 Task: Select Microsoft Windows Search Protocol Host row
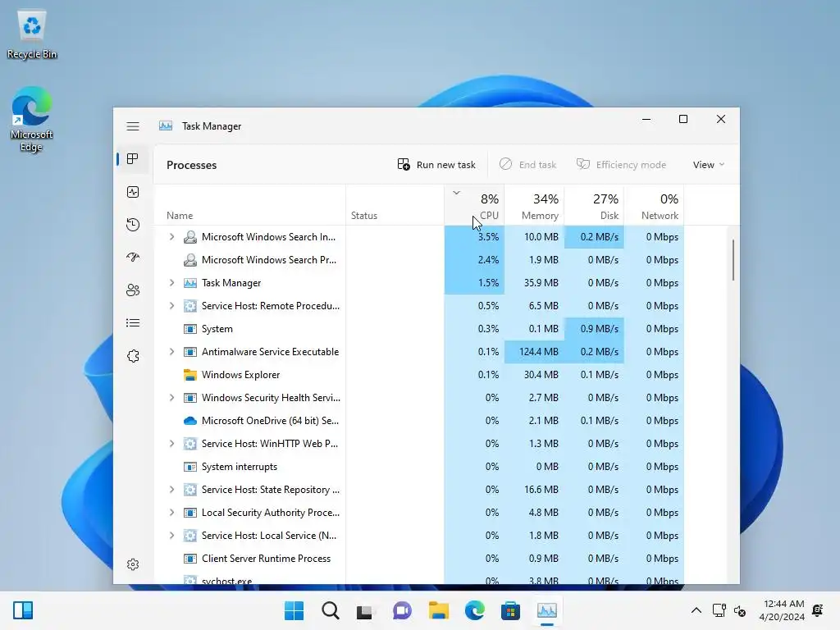point(419,260)
